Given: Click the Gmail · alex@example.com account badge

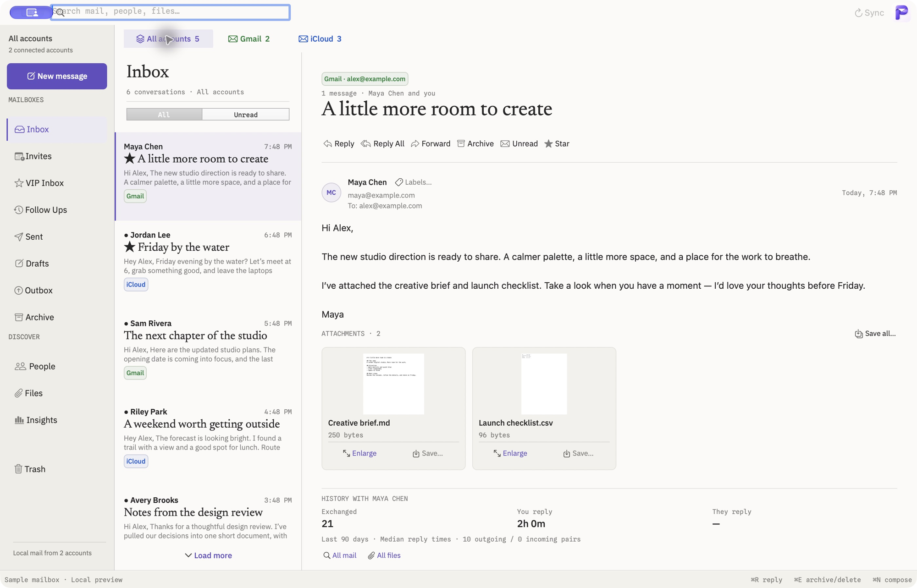Looking at the screenshot, I should pos(365,79).
